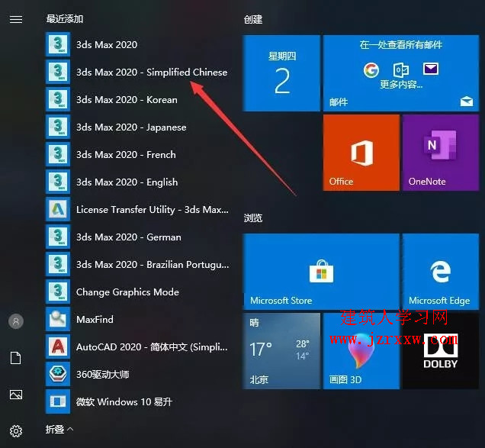
Task: Click the 浏览 group header
Action: [x=253, y=218]
